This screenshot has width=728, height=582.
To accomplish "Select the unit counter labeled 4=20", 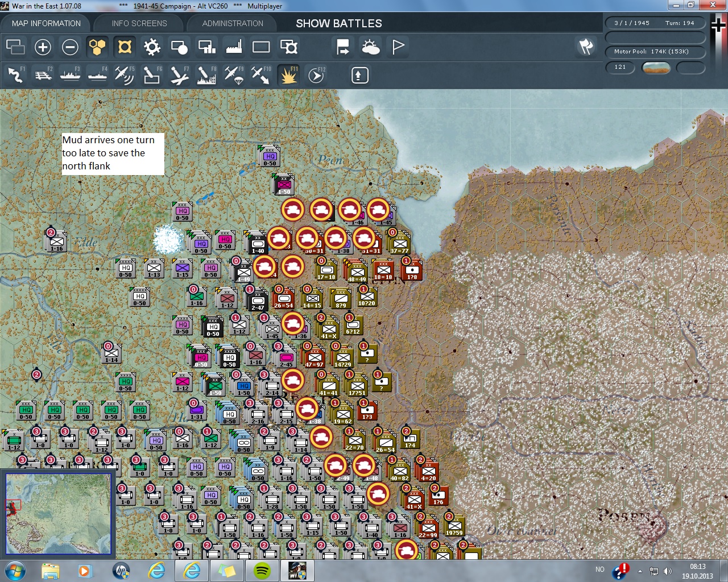I will click(x=428, y=469).
